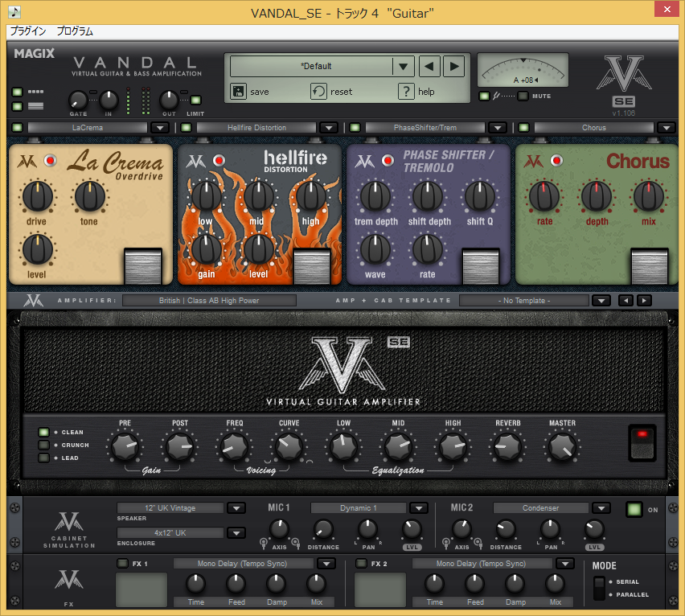Click the Vandal logo next to AMPLIFIER
685x616 pixels.
coord(34,300)
